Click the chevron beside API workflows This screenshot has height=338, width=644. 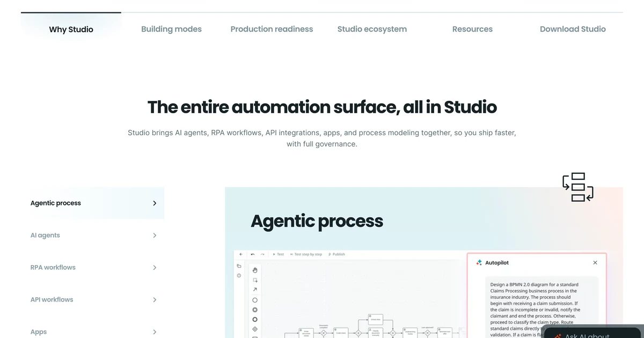tap(155, 300)
